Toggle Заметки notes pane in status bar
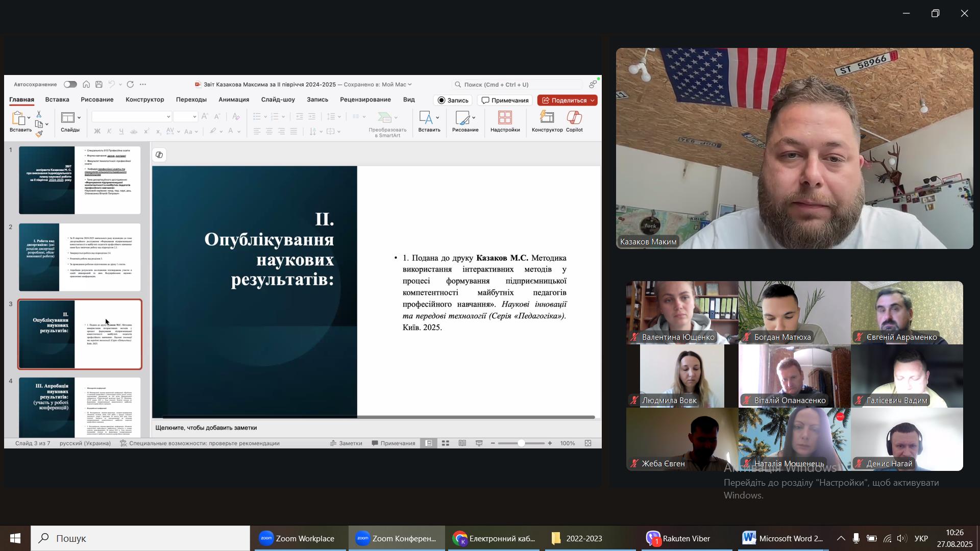Screen dimensions: 980x551 pos(346,443)
